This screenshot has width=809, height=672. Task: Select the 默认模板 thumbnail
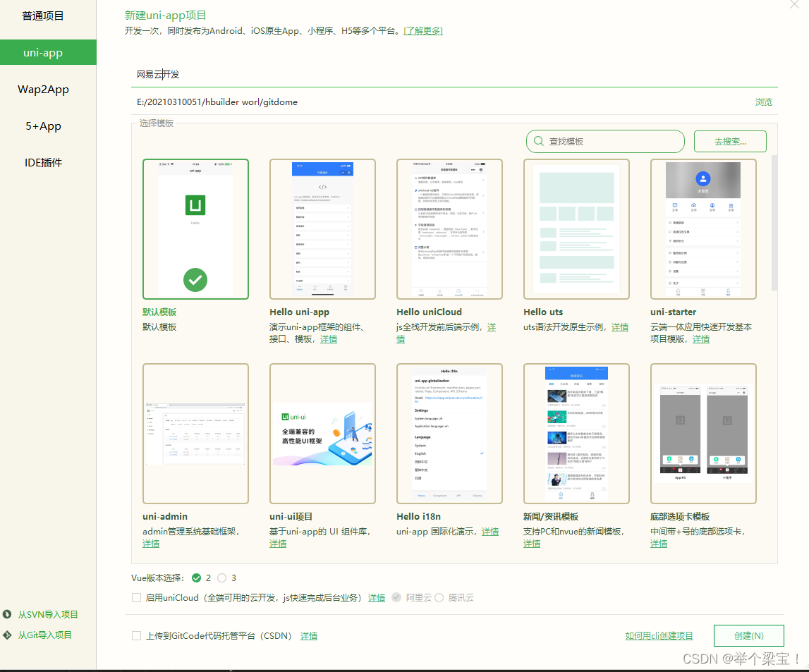point(195,229)
